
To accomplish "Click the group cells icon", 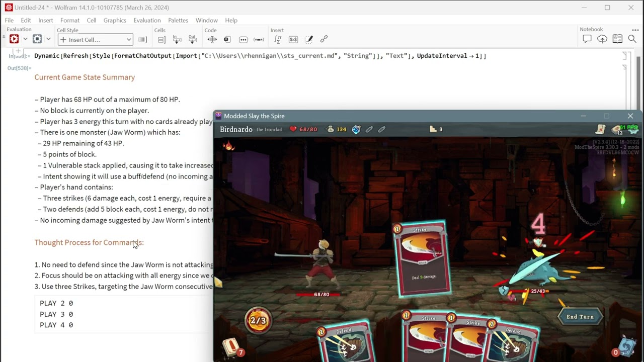I will click(x=160, y=39).
